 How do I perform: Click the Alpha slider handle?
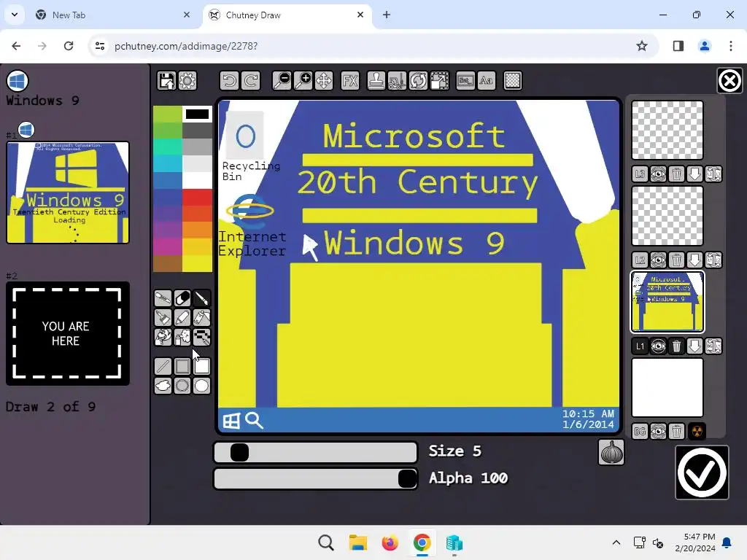(x=407, y=478)
